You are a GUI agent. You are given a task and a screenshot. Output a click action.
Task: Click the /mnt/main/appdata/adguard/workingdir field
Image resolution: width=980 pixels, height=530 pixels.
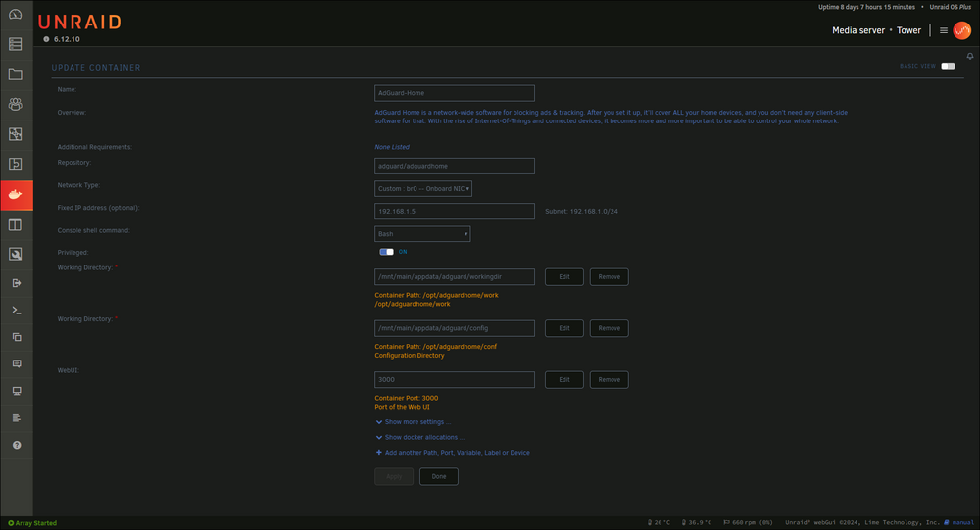click(x=455, y=277)
